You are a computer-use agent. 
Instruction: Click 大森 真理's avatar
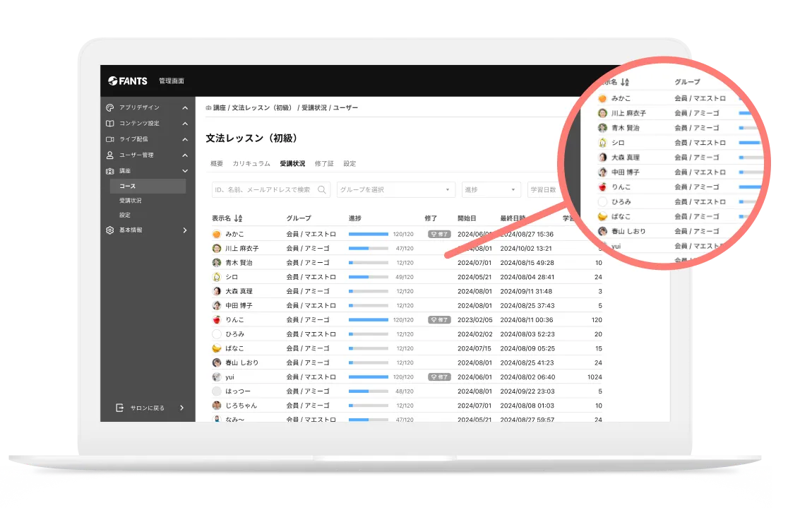[217, 291]
